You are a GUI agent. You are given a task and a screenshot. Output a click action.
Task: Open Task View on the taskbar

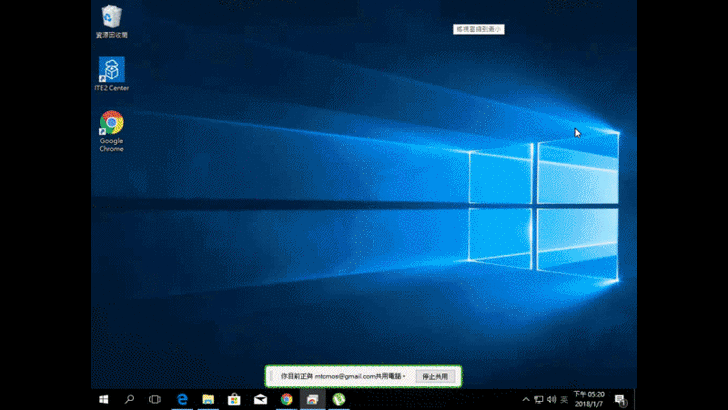click(x=155, y=399)
